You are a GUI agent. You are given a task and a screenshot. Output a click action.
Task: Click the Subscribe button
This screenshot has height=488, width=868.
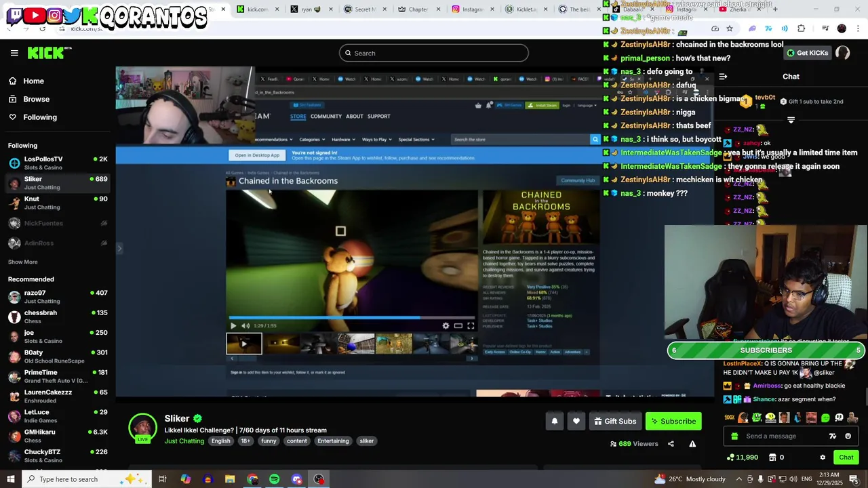(673, 422)
